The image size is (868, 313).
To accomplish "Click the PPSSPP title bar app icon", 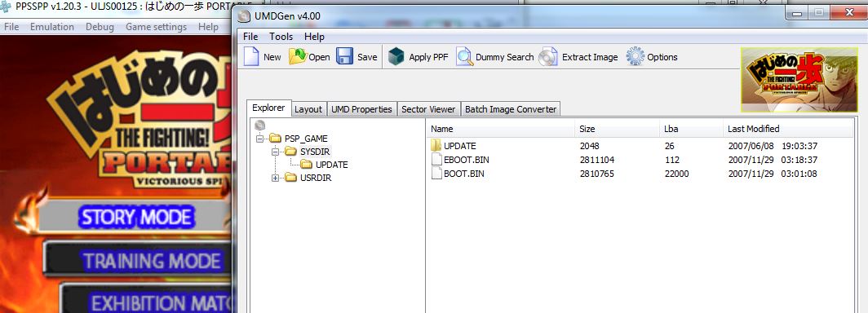I will pos(6,7).
